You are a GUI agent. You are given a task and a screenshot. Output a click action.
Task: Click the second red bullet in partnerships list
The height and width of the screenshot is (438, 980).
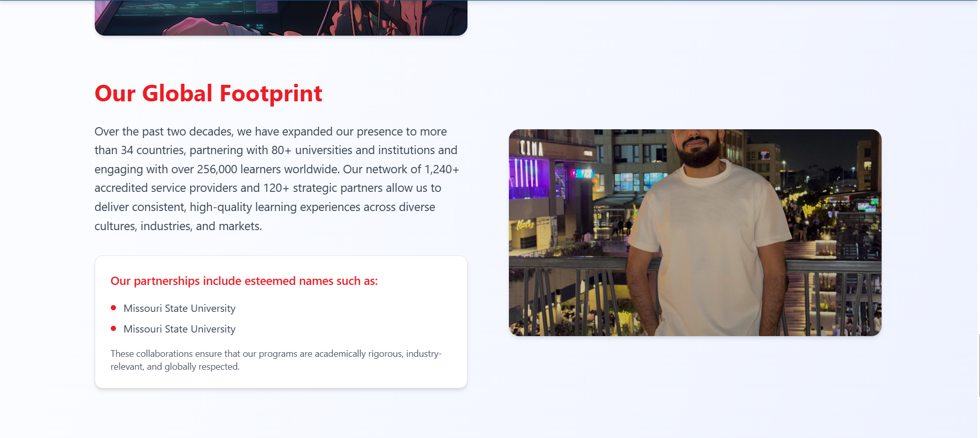(113, 329)
